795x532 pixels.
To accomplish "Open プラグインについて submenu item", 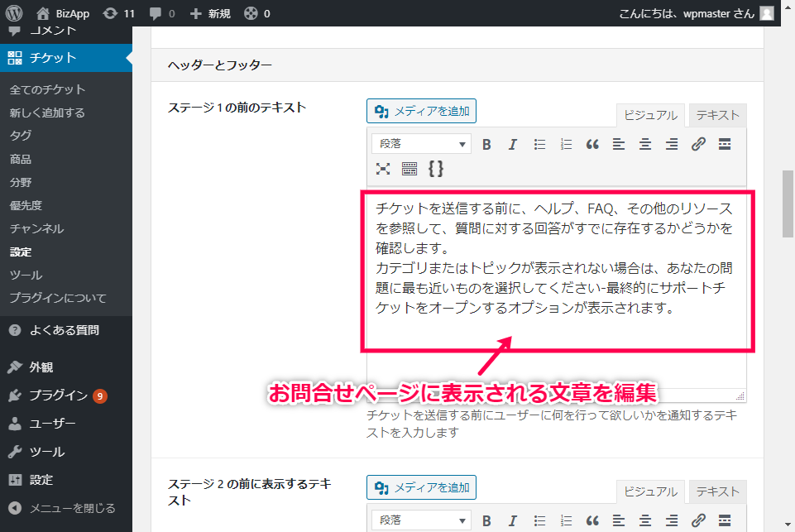I will click(x=58, y=298).
